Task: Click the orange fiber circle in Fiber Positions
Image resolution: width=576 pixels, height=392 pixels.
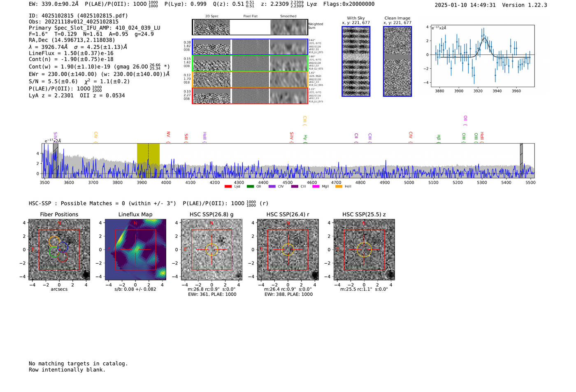Action: (54, 241)
